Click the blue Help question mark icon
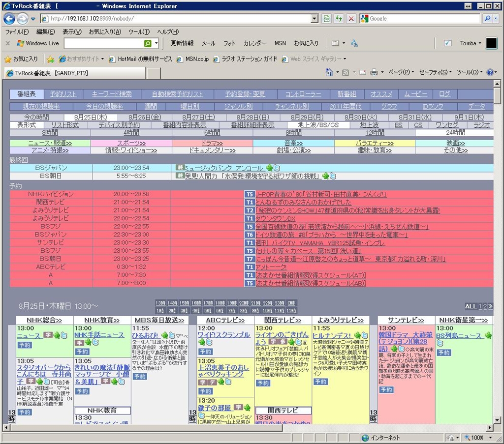 490,72
